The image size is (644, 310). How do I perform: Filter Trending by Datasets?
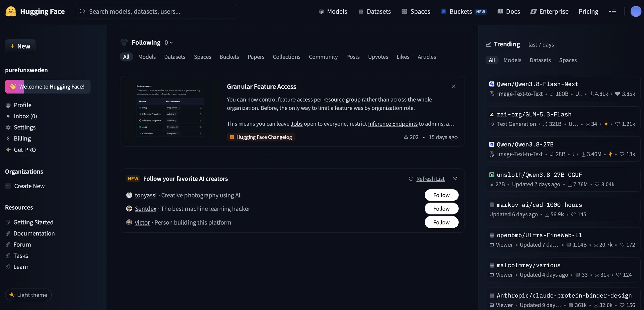[540, 60]
